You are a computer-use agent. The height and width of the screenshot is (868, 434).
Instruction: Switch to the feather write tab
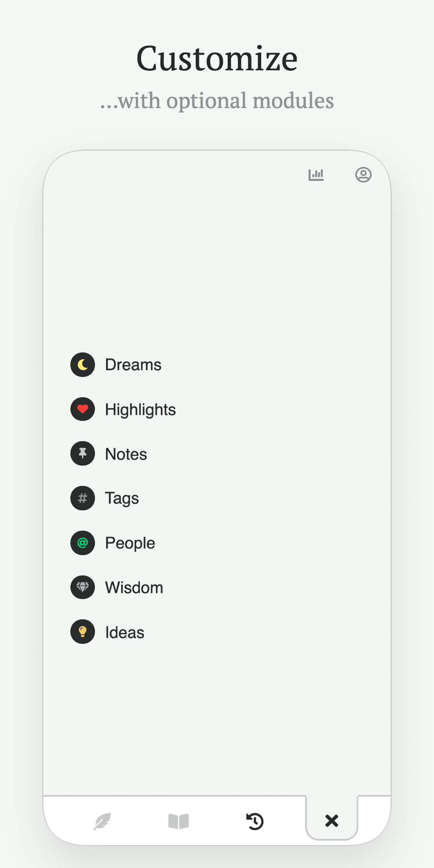click(102, 821)
